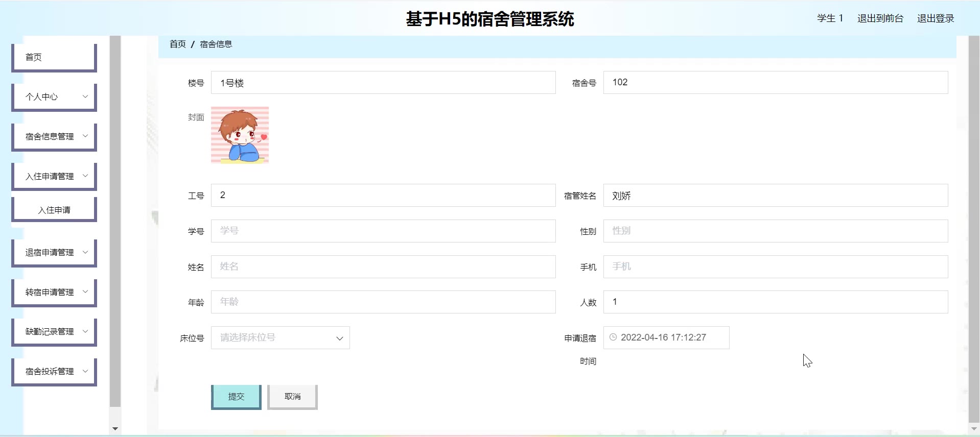
Task: Focus the 楼号 input field
Action: point(383,83)
